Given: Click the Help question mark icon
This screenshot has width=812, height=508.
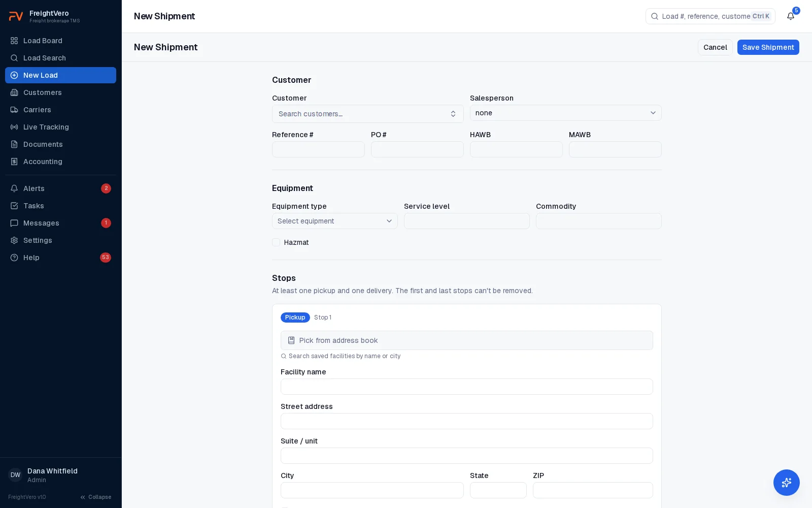Looking at the screenshot, I should point(14,258).
